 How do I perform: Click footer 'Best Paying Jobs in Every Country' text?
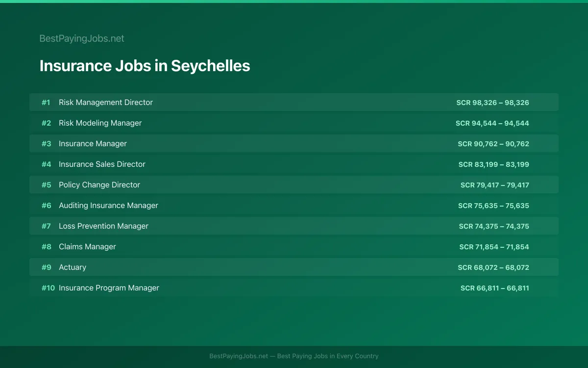(328, 356)
